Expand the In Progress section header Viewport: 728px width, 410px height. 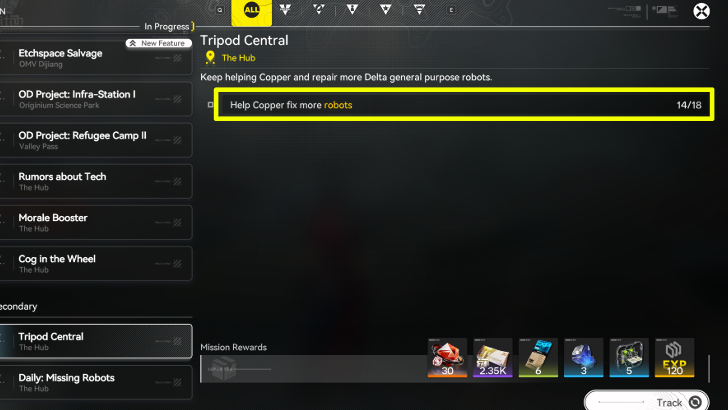click(x=167, y=26)
